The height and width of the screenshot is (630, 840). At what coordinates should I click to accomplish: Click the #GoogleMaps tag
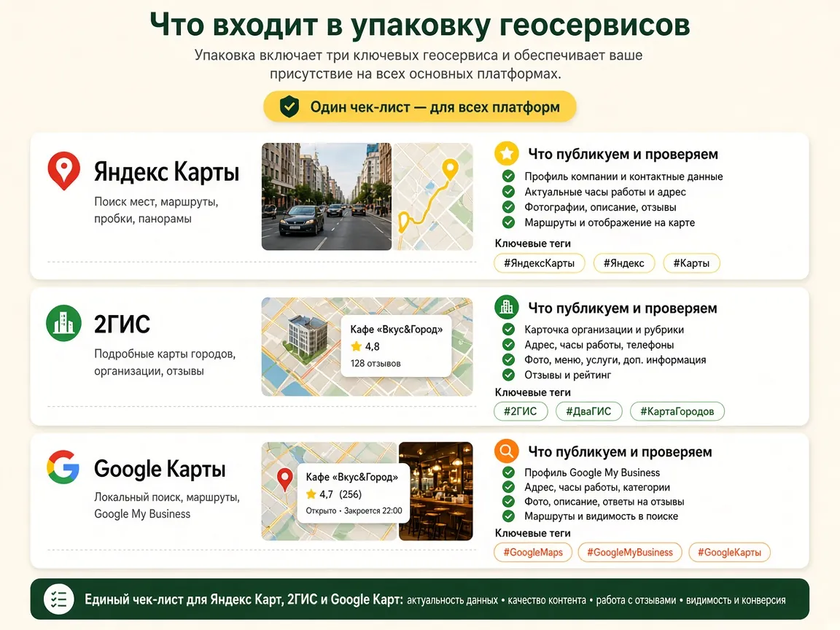[533, 552]
